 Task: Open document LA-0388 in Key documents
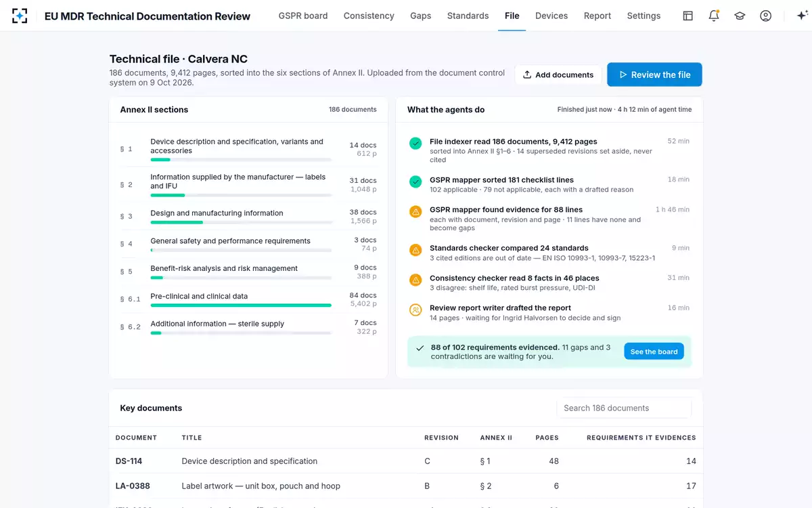click(133, 486)
